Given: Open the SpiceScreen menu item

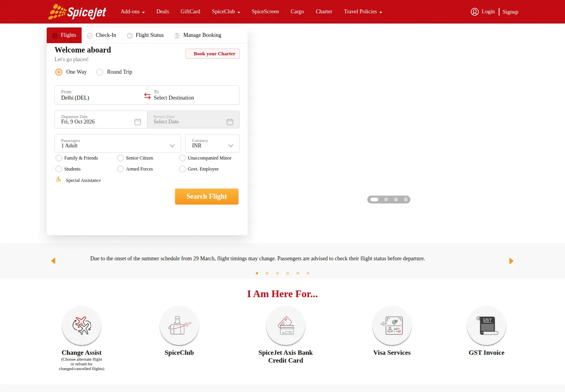Looking at the screenshot, I should pos(265,12).
